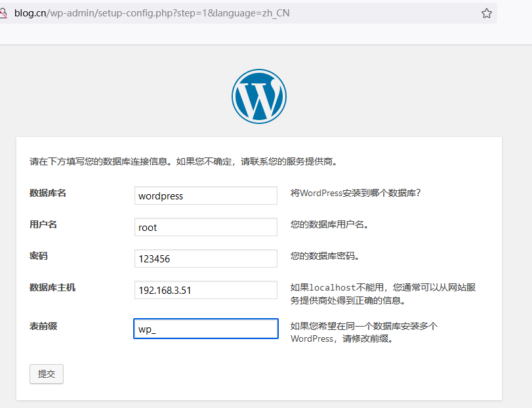Select the 数据库名 field label

(x=48, y=193)
